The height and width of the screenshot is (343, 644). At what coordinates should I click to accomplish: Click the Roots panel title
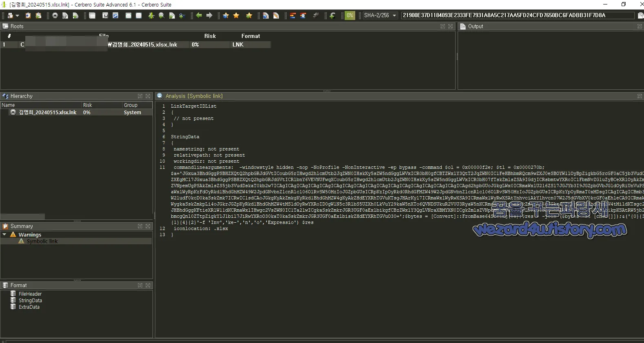17,26
